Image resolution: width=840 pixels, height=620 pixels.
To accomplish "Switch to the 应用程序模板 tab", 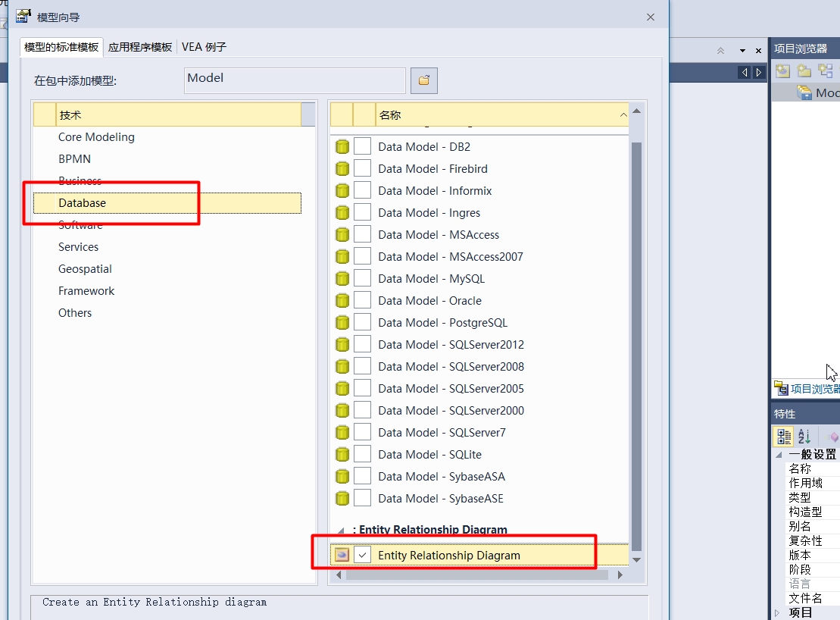I will point(139,46).
